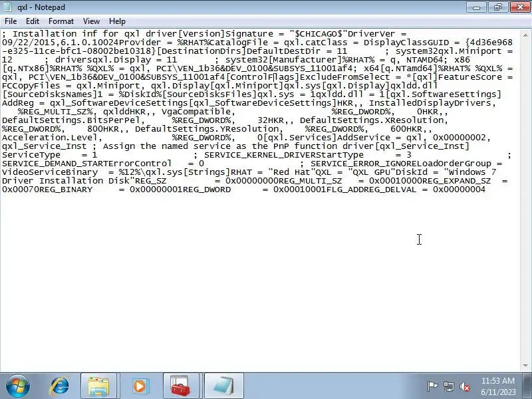The width and height of the screenshot is (532, 399).
Task: Open Windows Media Player from taskbar
Action: tap(140, 386)
